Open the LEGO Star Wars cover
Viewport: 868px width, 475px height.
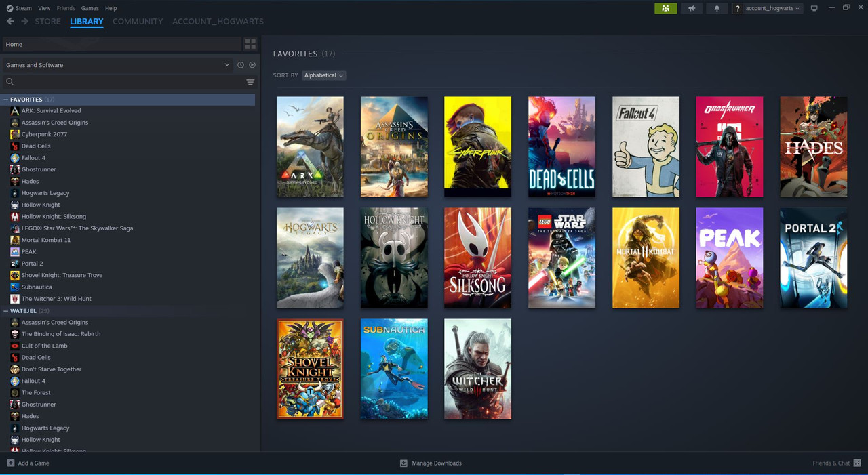click(x=561, y=257)
